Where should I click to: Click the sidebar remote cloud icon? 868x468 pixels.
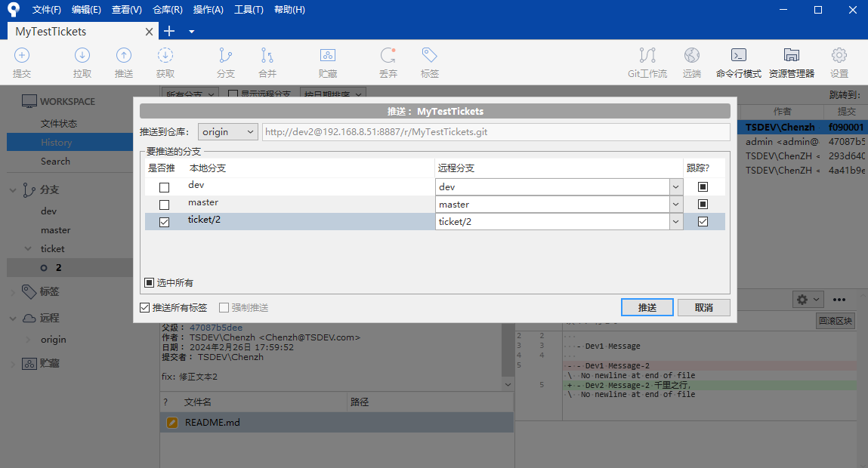29,318
